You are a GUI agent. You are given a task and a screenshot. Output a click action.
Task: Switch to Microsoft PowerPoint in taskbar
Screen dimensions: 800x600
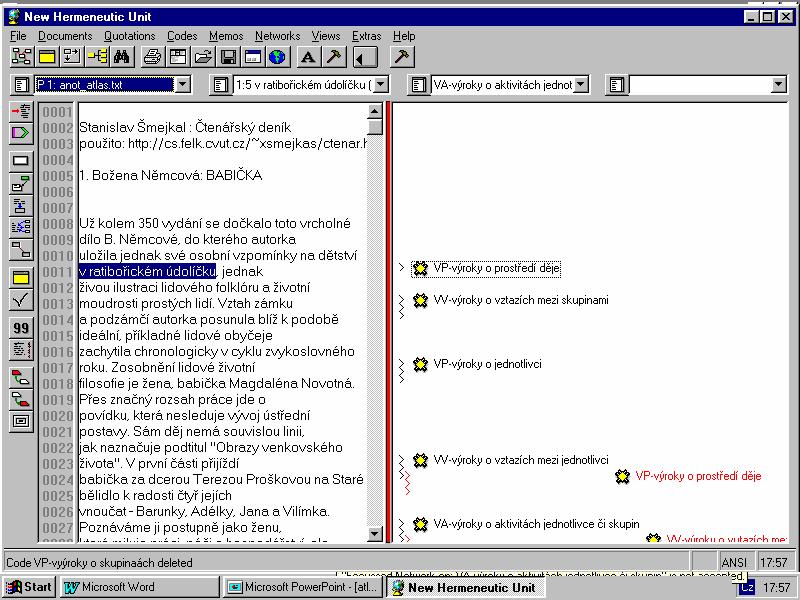[303, 587]
